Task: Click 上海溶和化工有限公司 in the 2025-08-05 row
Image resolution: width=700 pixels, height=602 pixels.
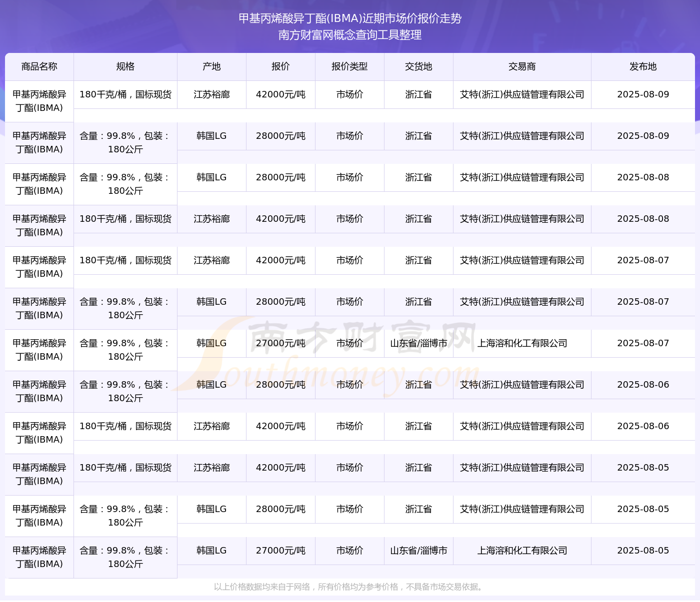Action: click(522, 551)
